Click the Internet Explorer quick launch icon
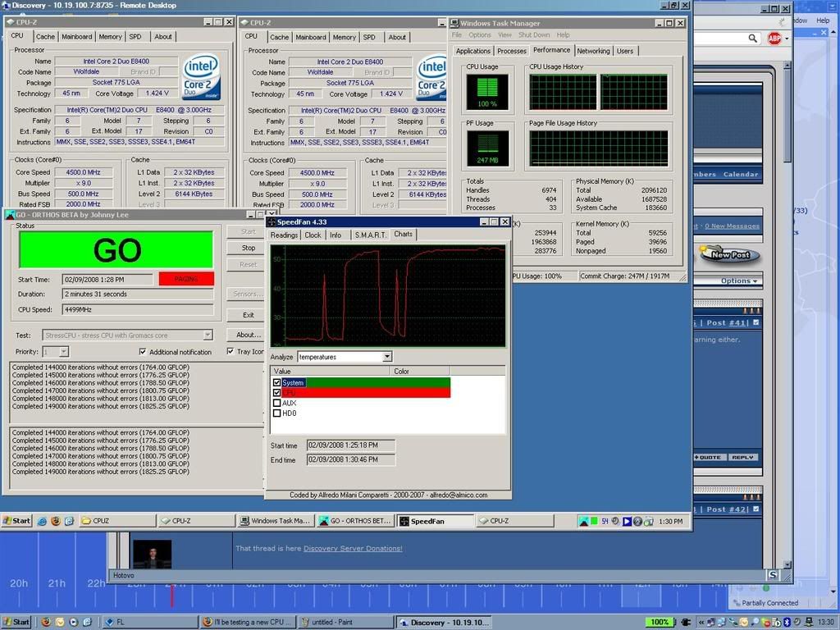This screenshot has height=630, width=840. click(40, 521)
